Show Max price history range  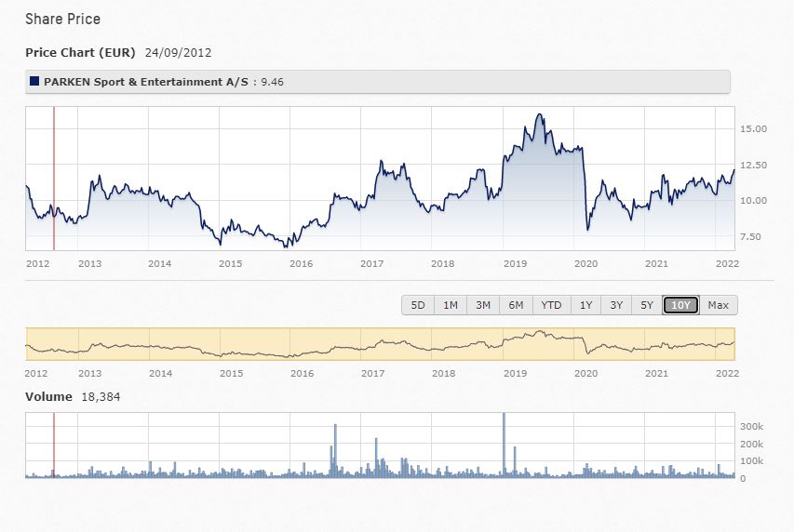click(x=718, y=305)
